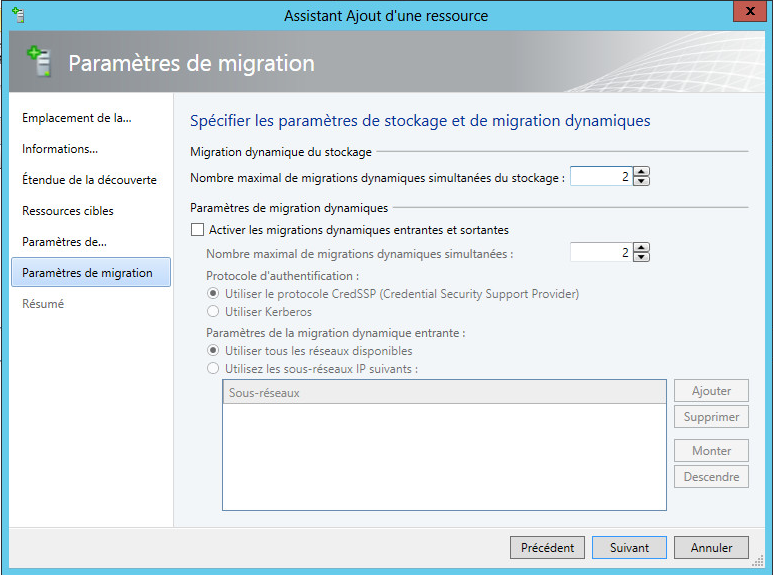
Task: Click the wizard icon in title bar
Action: pyautogui.click(x=18, y=15)
